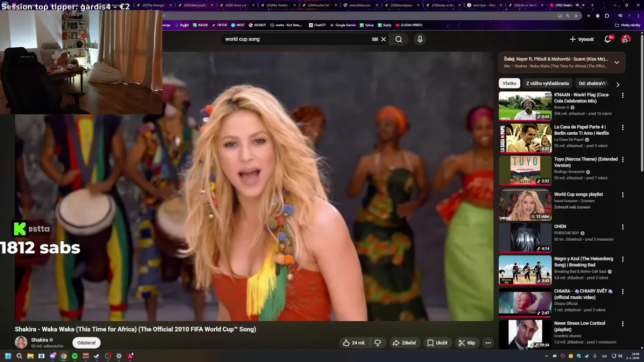Open Shakira channel avatar

coord(21,342)
